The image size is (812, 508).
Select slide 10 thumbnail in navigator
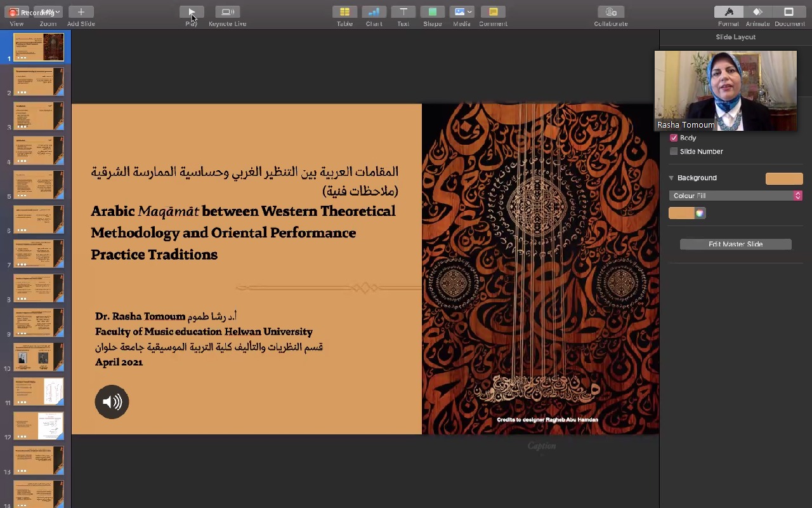39,357
